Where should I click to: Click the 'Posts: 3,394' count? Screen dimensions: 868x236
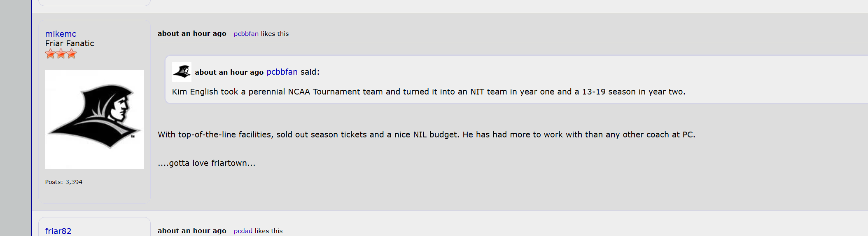(x=64, y=182)
